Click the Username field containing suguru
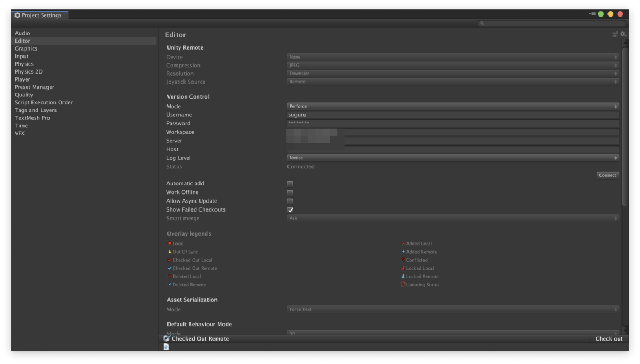640x364 pixels. 453,115
